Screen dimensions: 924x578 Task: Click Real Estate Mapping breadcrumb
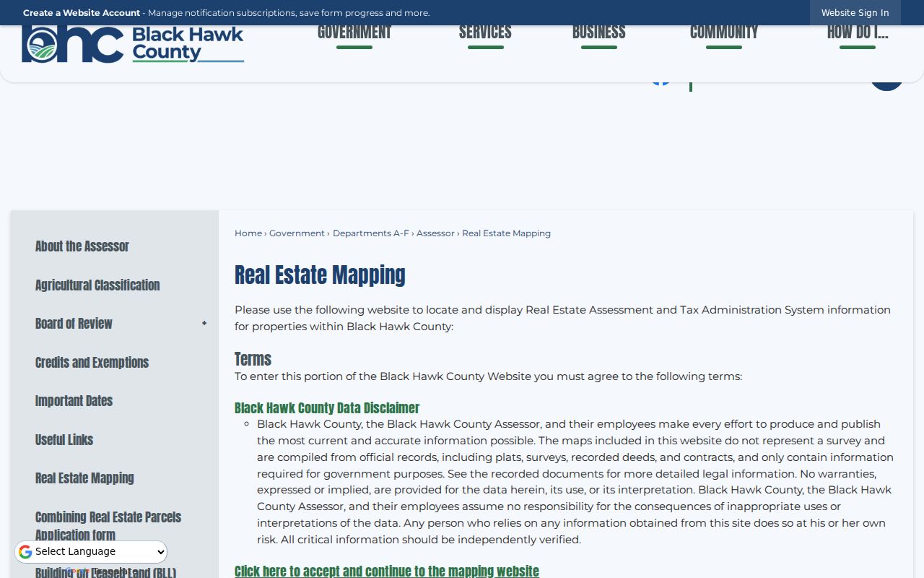coord(506,233)
